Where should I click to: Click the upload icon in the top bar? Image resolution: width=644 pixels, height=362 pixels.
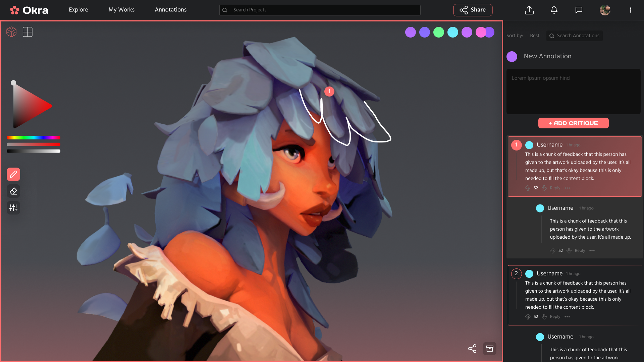pos(529,10)
